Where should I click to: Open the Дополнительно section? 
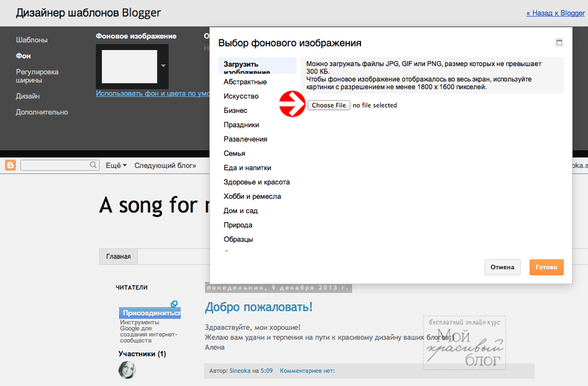(42, 112)
